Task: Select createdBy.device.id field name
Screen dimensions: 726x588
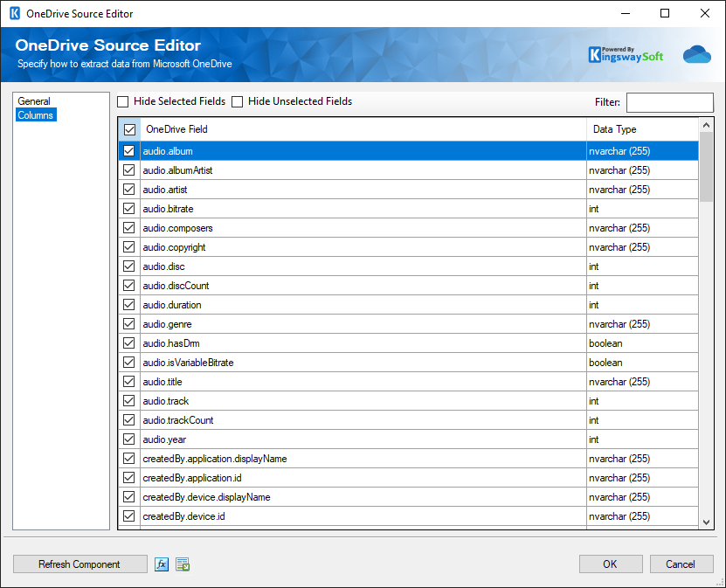Action: pyautogui.click(x=183, y=516)
